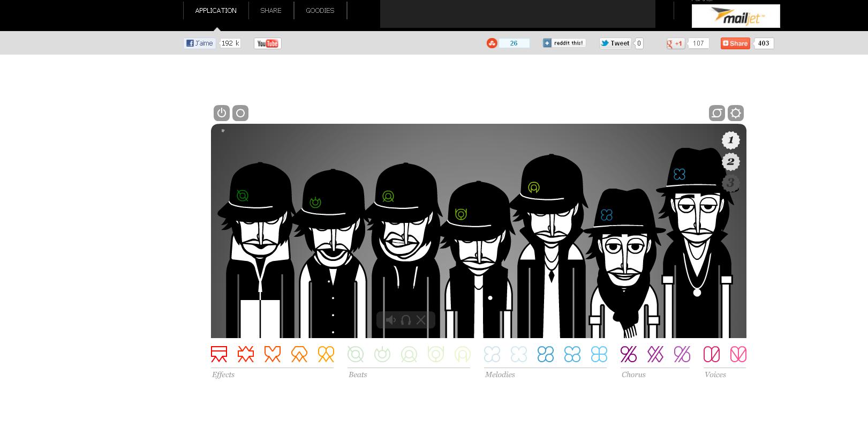868x434 pixels.
Task: Select the fourth Melodies icon
Action: click(x=572, y=354)
